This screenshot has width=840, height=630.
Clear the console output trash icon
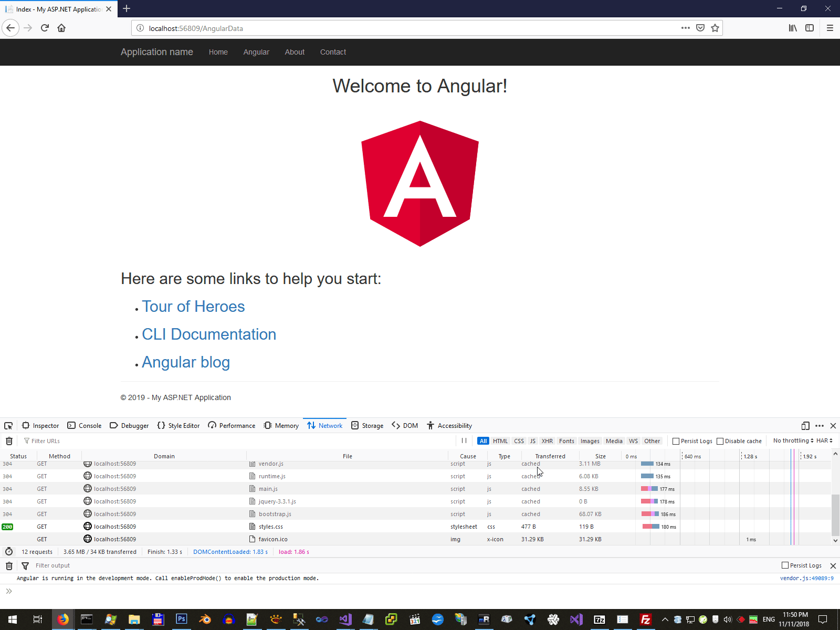[9, 566]
